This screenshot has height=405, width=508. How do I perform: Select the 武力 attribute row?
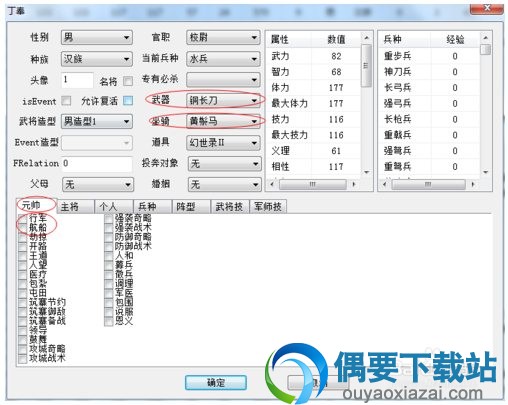(314, 56)
